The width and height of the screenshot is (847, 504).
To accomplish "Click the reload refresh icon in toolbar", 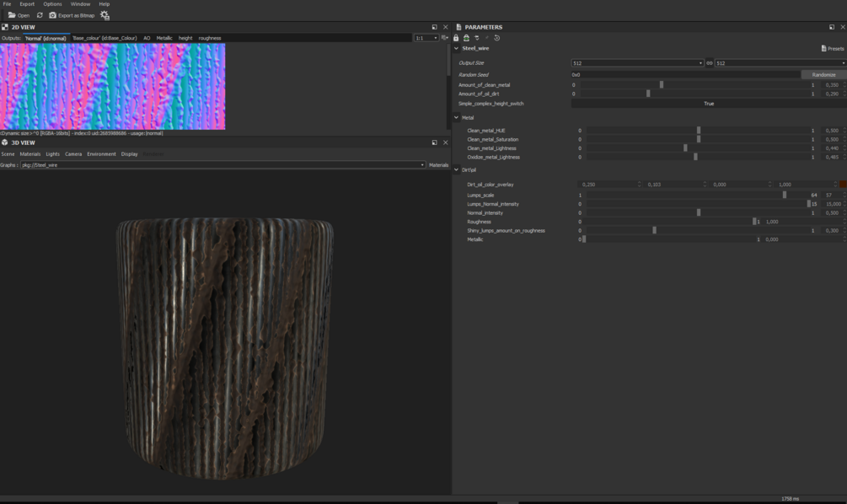I will (x=40, y=15).
